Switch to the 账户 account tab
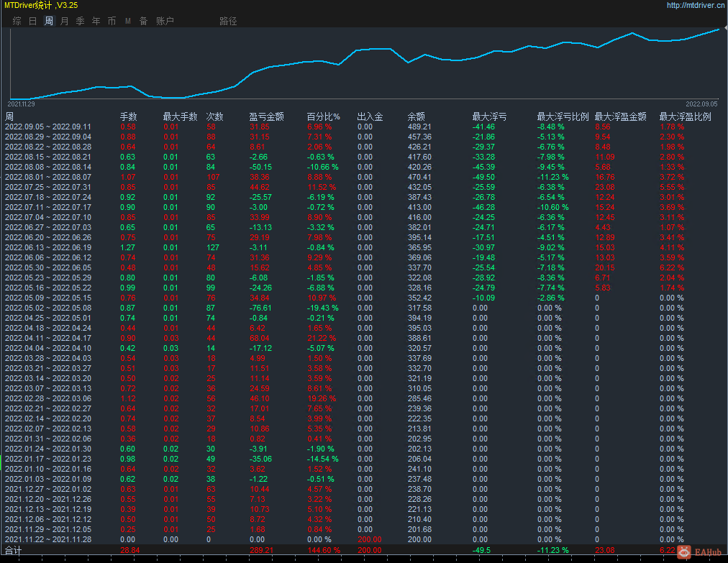The width and height of the screenshot is (728, 563). tap(165, 21)
